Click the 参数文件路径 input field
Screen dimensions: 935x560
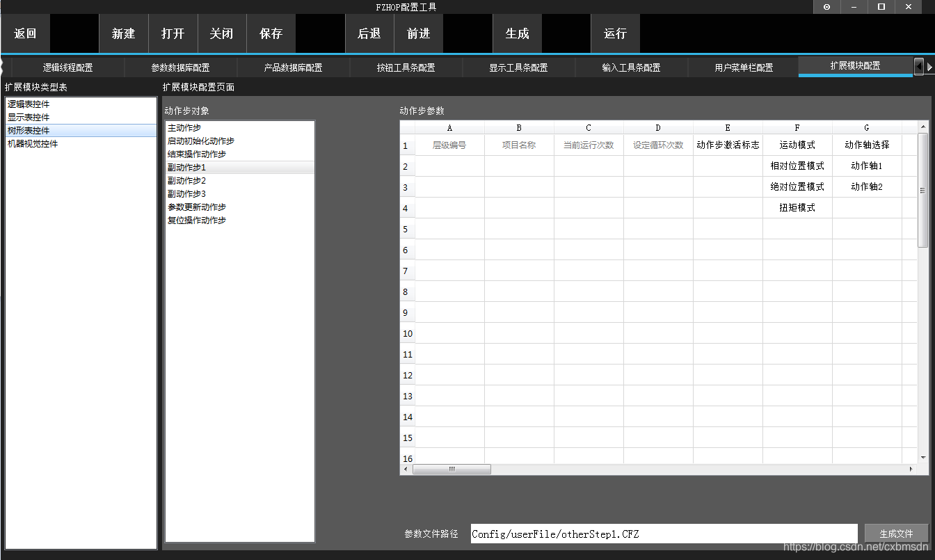[x=664, y=534]
